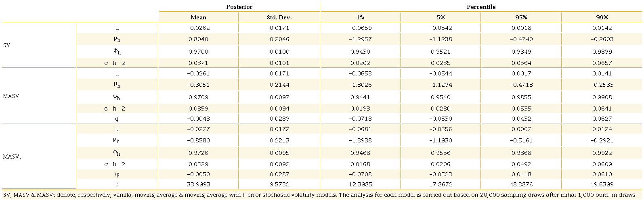The height and width of the screenshot is (215, 644).
Task: Select the υ parameter label under MASVt
Action: click(117, 184)
